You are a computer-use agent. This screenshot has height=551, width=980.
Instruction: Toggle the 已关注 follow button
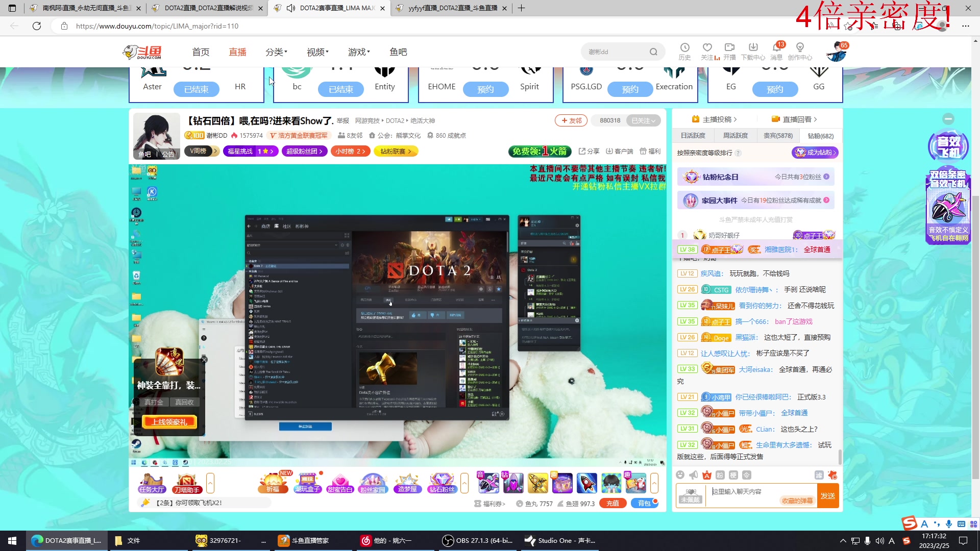coord(643,120)
